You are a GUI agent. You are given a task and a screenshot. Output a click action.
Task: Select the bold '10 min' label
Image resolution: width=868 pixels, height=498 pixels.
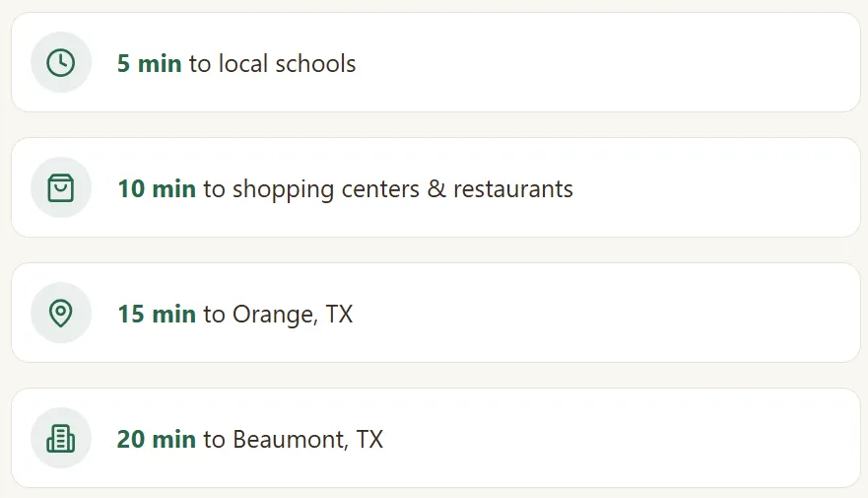157,189
